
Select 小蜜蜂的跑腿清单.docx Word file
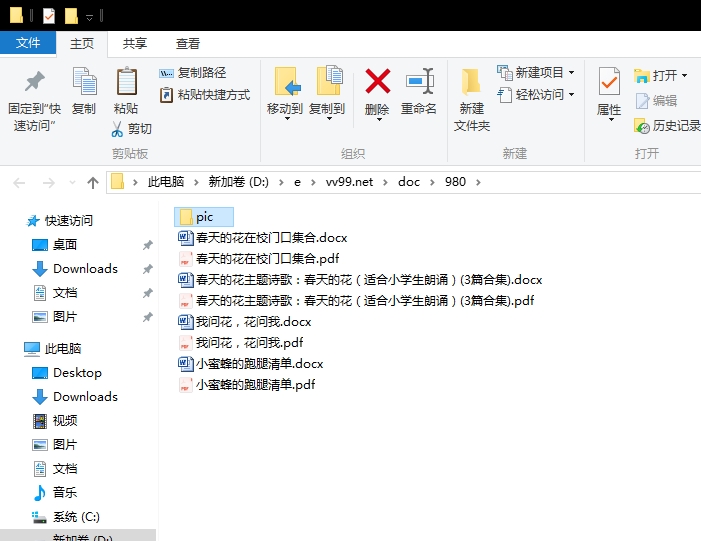pyautogui.click(x=251, y=363)
